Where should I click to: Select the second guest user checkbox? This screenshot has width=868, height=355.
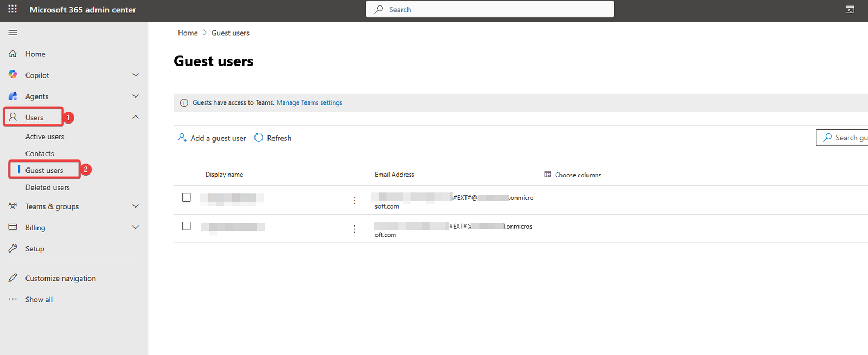(187, 226)
